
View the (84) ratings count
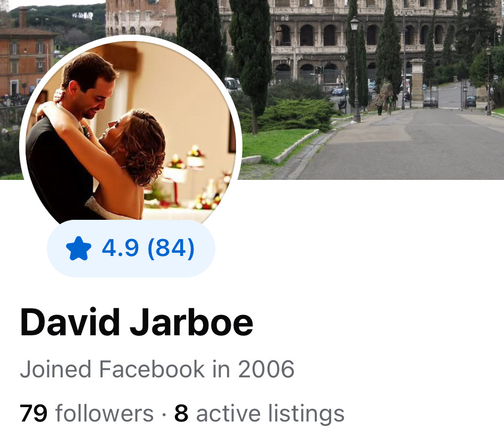(x=171, y=248)
